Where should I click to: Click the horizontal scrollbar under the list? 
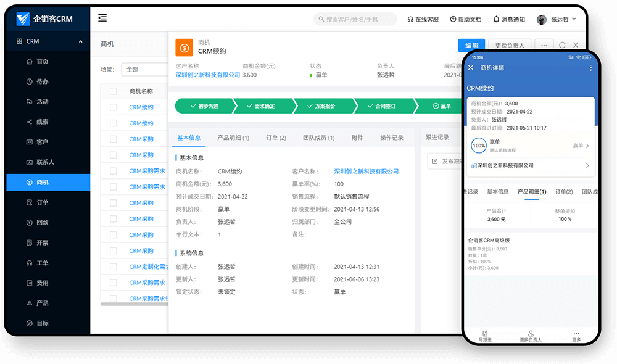pyautogui.click(x=135, y=304)
